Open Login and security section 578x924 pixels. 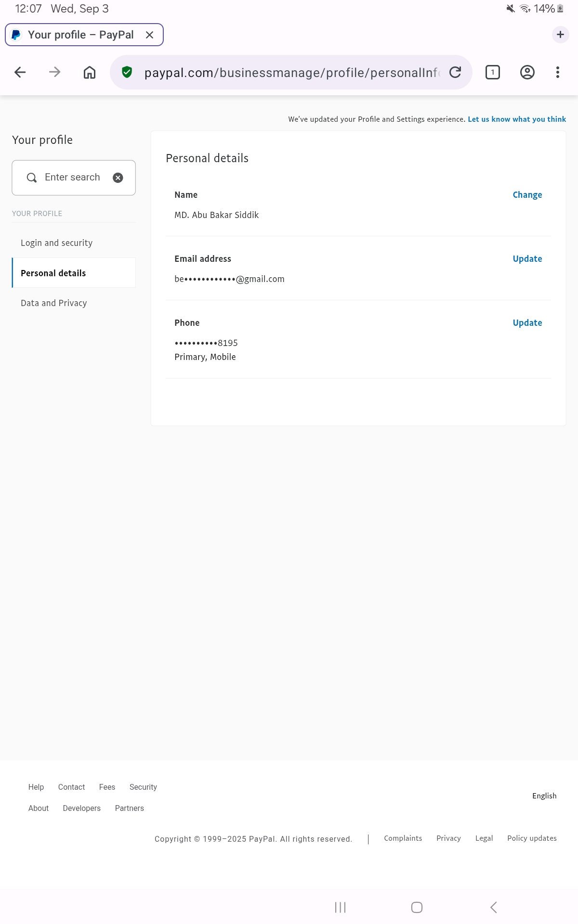pyautogui.click(x=56, y=243)
